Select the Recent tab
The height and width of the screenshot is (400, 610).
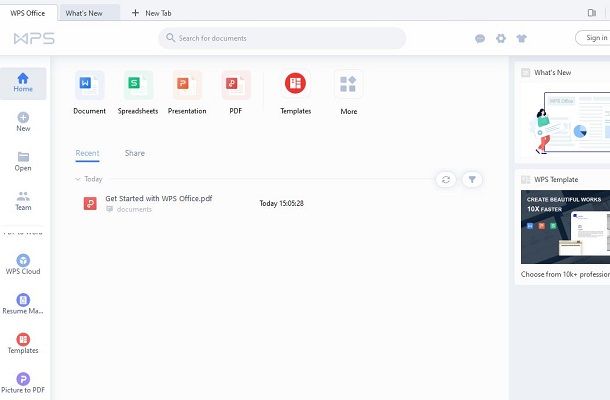[x=88, y=153]
